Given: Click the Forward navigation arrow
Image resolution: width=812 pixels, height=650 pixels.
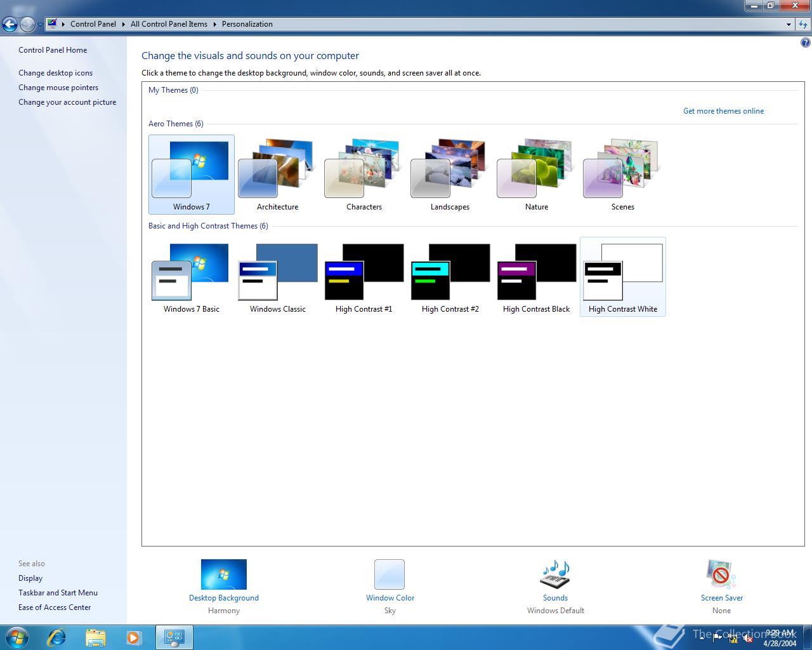Looking at the screenshot, I should click(27, 24).
